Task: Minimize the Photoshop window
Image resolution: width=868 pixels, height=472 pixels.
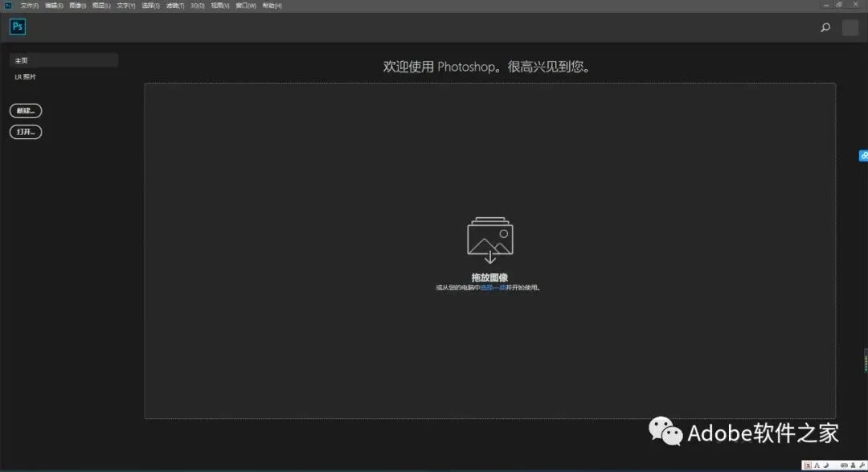Action: point(826,5)
